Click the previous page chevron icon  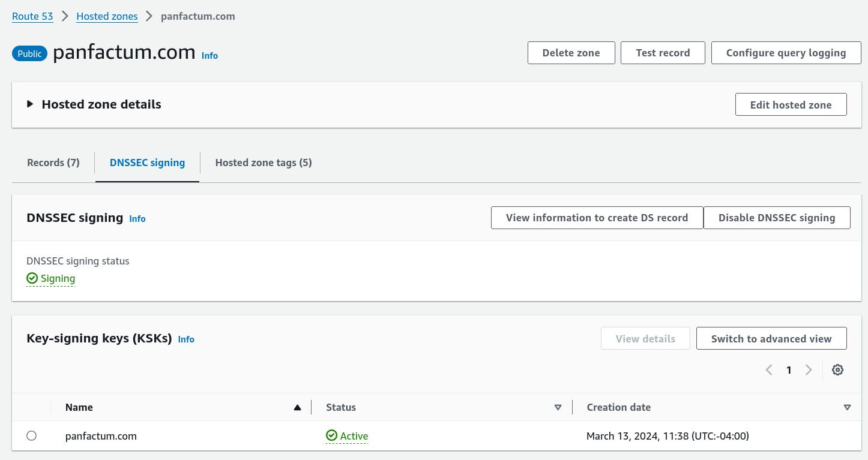tap(769, 370)
